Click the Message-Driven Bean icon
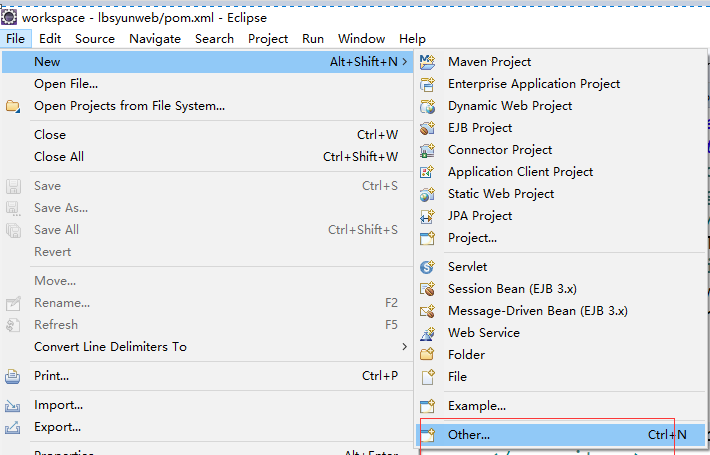This screenshot has width=710, height=455. tap(427, 311)
